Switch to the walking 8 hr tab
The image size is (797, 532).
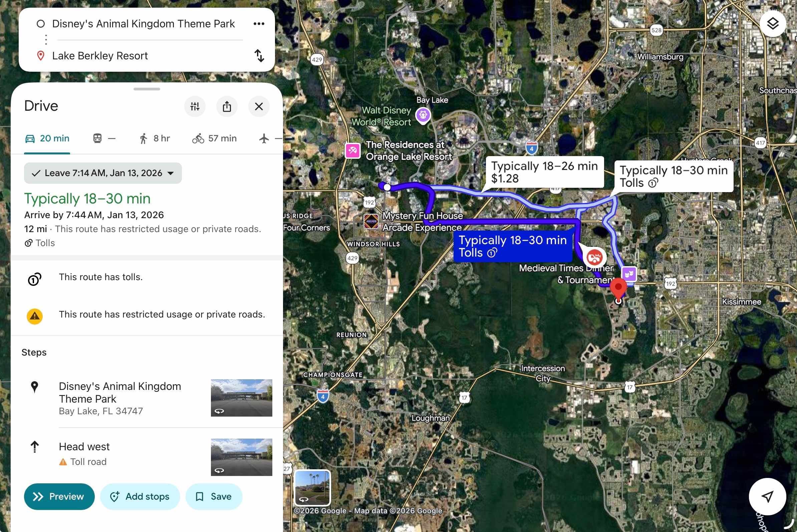click(155, 138)
